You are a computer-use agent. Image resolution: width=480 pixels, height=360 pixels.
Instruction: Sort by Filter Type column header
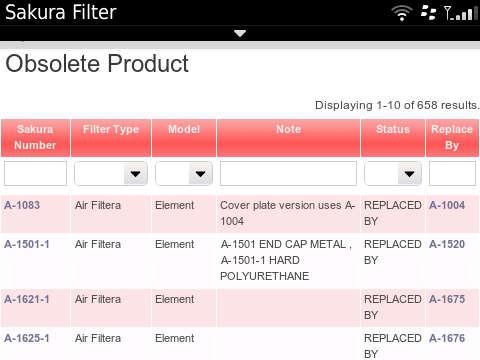(x=111, y=129)
